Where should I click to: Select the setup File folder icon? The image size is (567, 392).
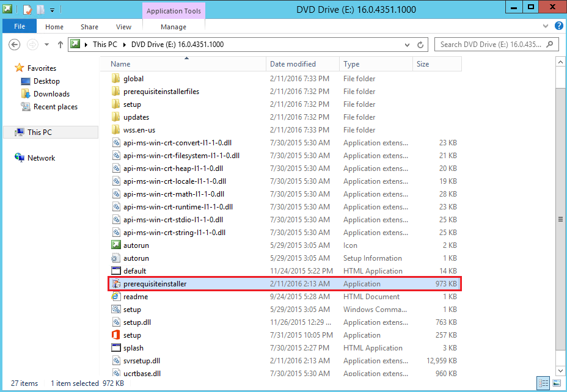click(x=115, y=104)
